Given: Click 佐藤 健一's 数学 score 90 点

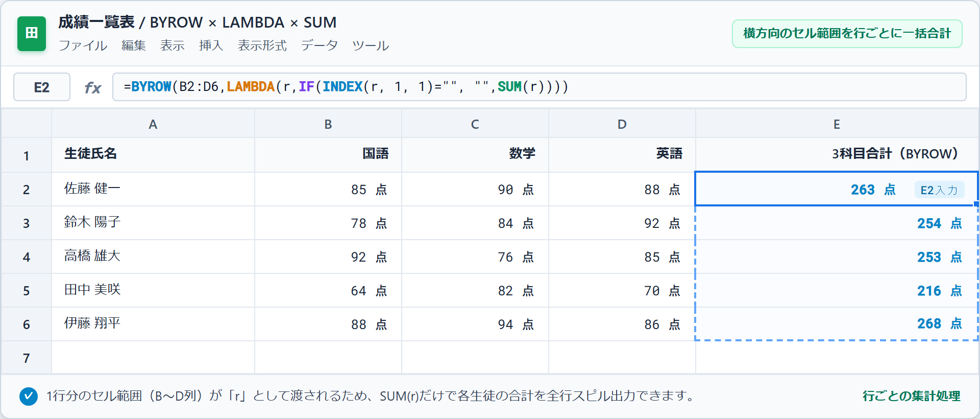Looking at the screenshot, I should click(x=475, y=189).
